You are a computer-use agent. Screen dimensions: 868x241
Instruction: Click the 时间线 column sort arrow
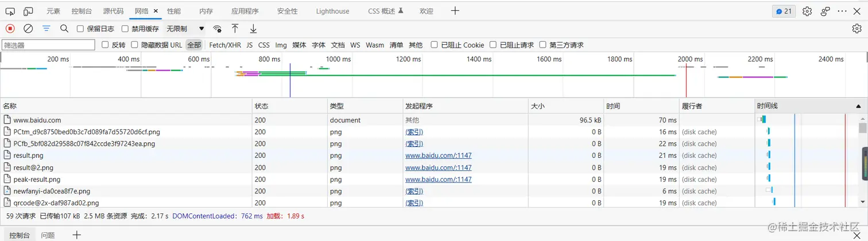[858, 106]
